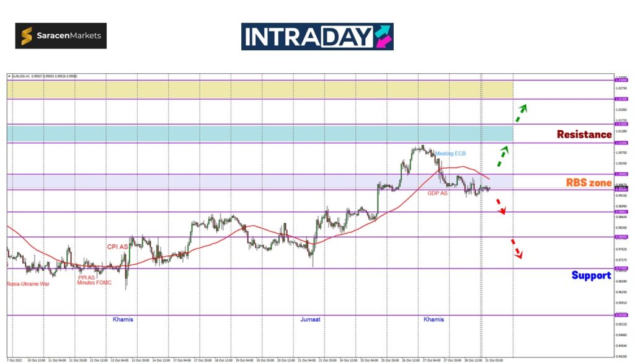
Task: Click the Meeting ECB annotation
Action: [x=450, y=153]
